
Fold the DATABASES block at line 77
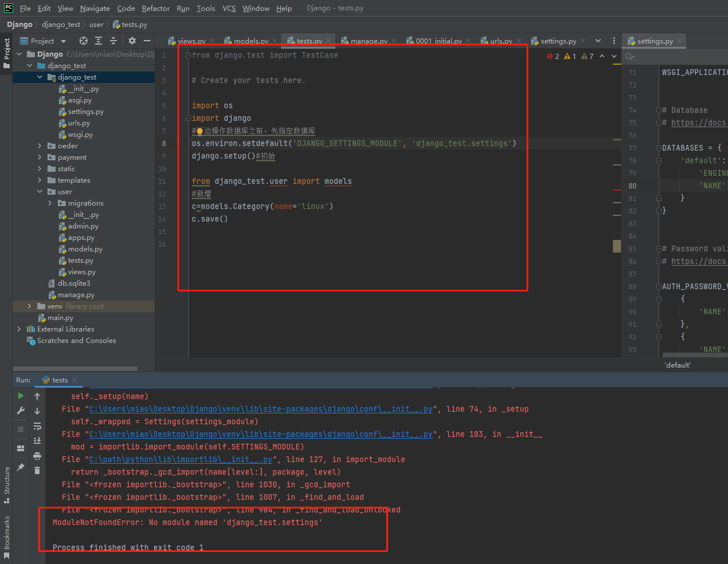[x=658, y=148]
